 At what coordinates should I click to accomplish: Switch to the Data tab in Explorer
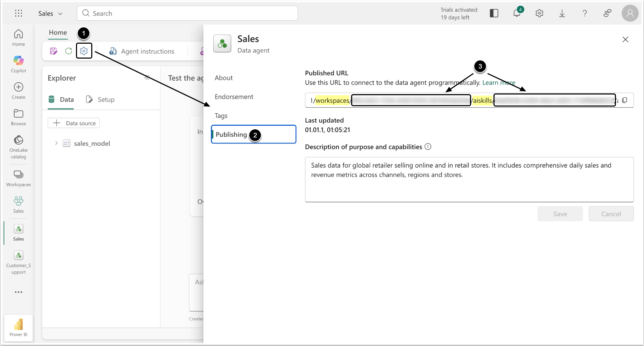tap(61, 100)
